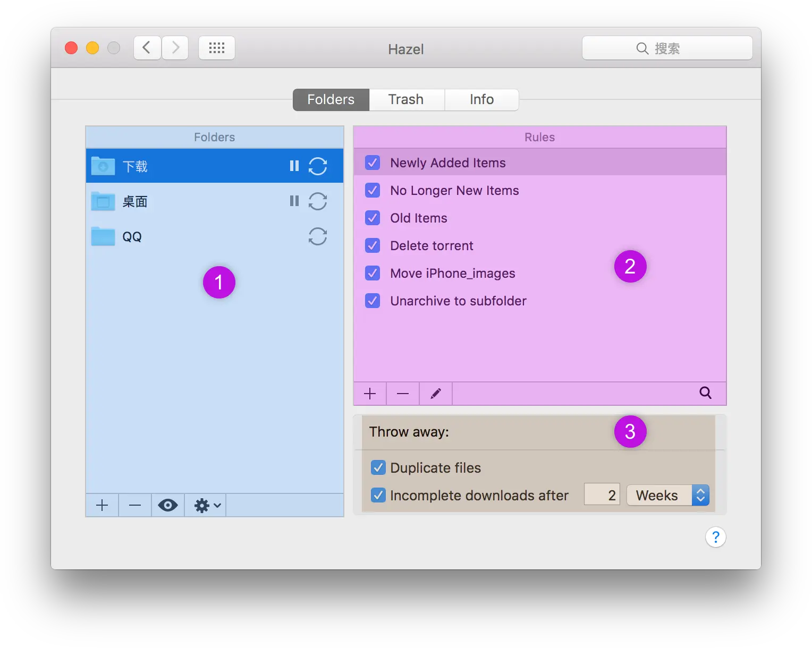Add a new folder with plus button

(x=102, y=505)
